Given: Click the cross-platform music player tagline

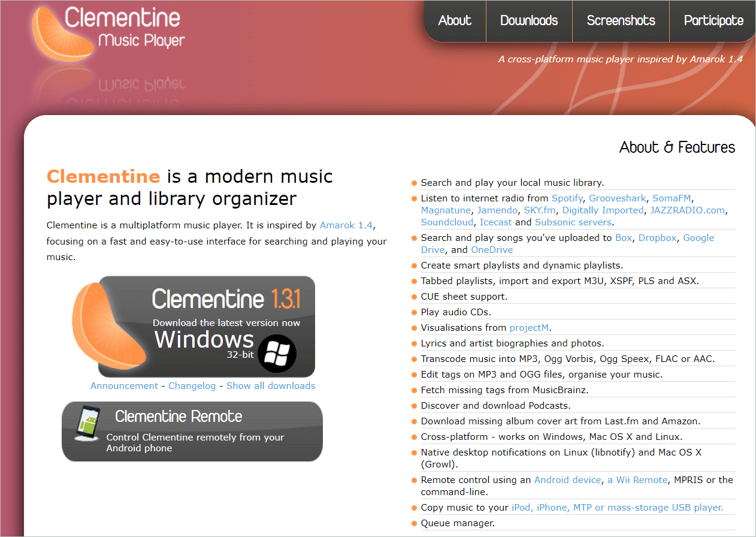Looking at the screenshot, I should [621, 59].
